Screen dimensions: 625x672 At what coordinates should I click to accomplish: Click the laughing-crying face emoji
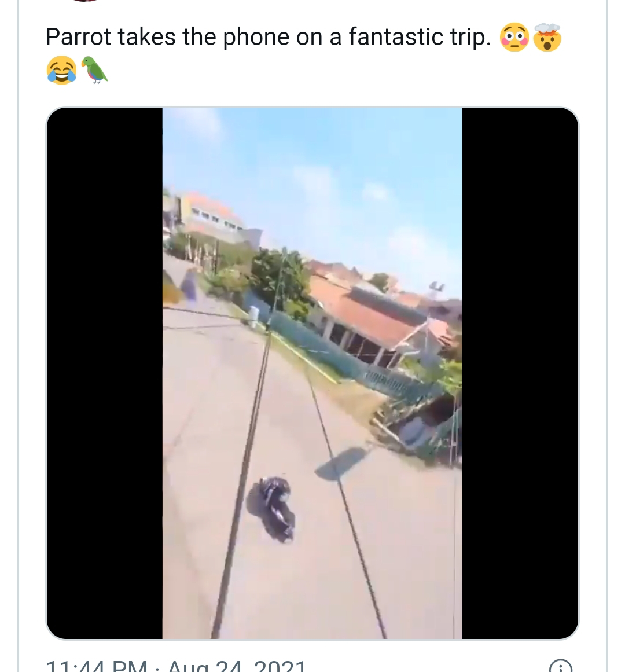[x=61, y=70]
